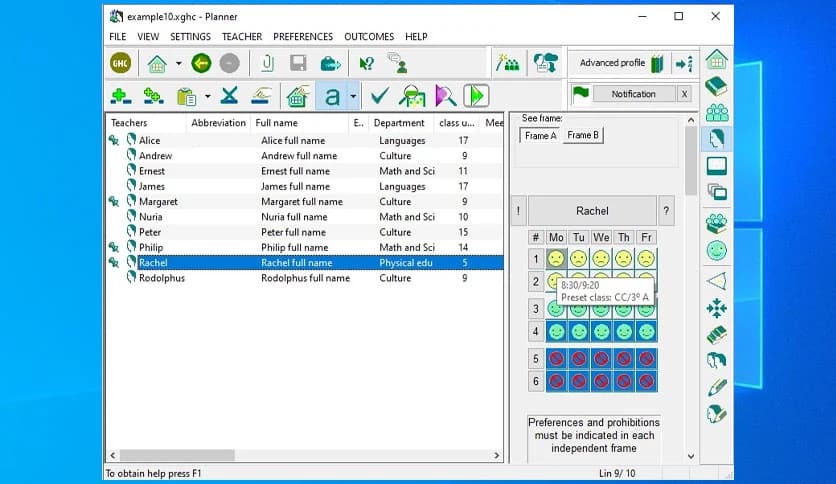Click the paste clipboard icon
The image size is (836, 484).
[x=186, y=96]
